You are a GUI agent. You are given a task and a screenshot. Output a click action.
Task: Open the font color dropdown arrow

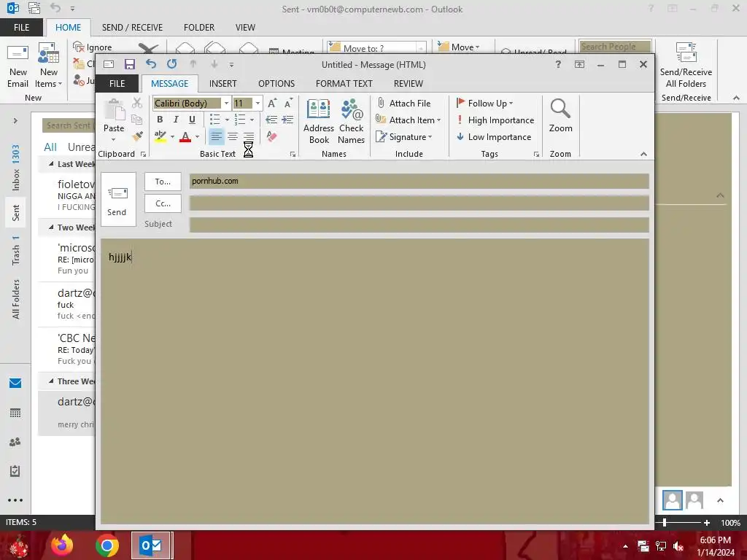tap(197, 137)
